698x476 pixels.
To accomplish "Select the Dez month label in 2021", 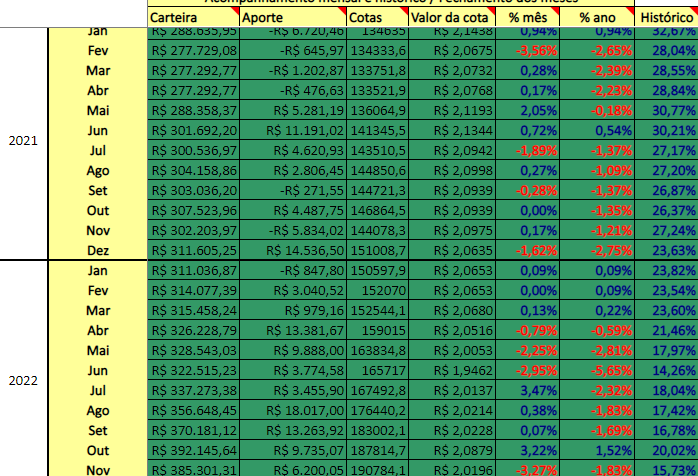I will tap(97, 251).
